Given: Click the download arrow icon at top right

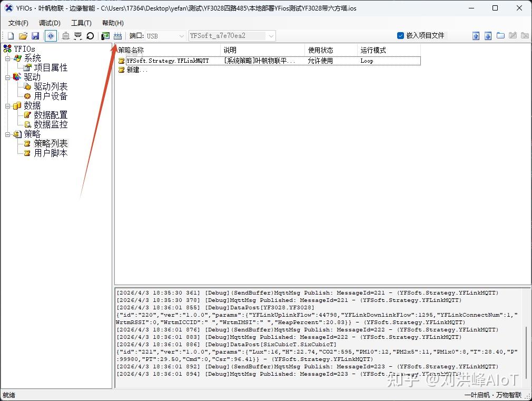Looking at the screenshot, I should [488, 36].
